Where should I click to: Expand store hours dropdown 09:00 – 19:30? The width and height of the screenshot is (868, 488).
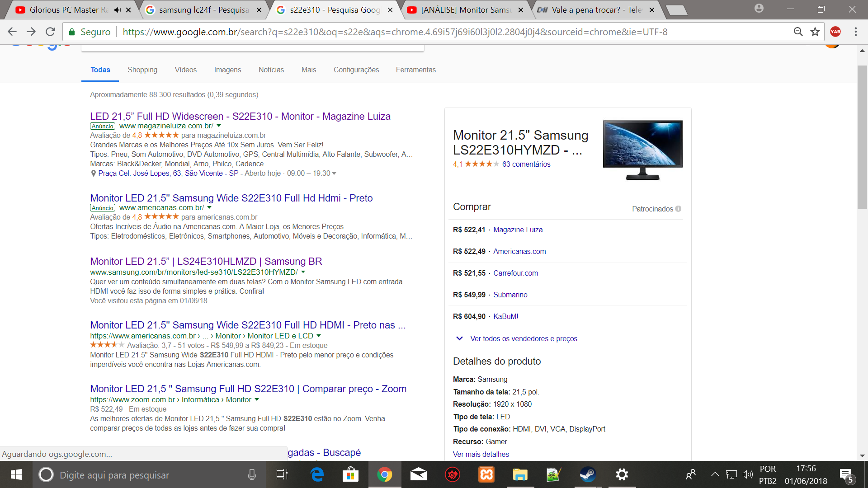point(334,174)
